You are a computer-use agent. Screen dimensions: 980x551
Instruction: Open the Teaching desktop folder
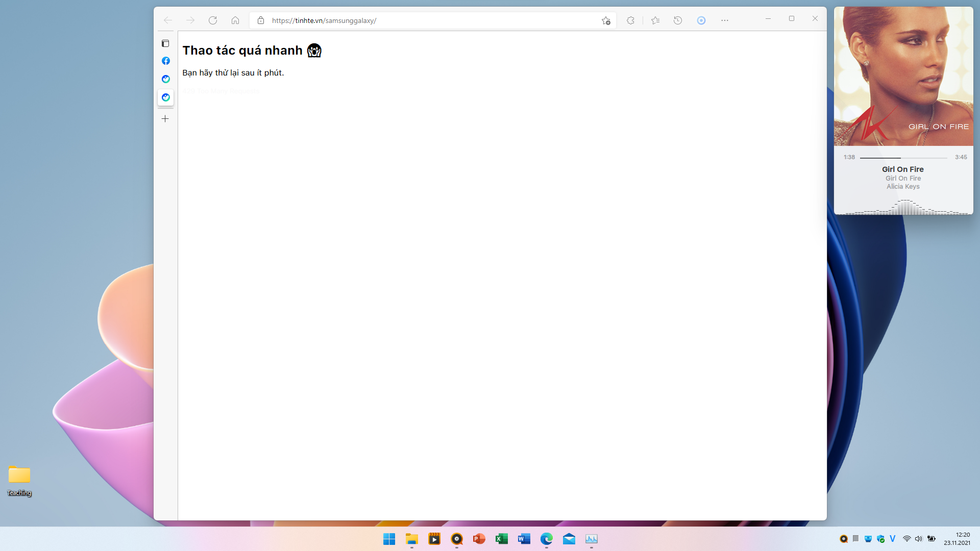pyautogui.click(x=19, y=480)
